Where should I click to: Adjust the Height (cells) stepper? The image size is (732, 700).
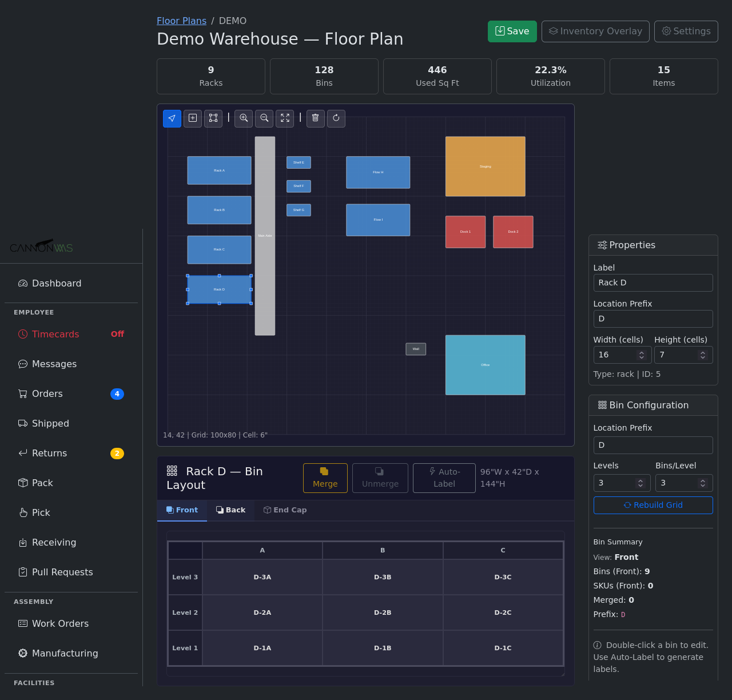pos(703,355)
